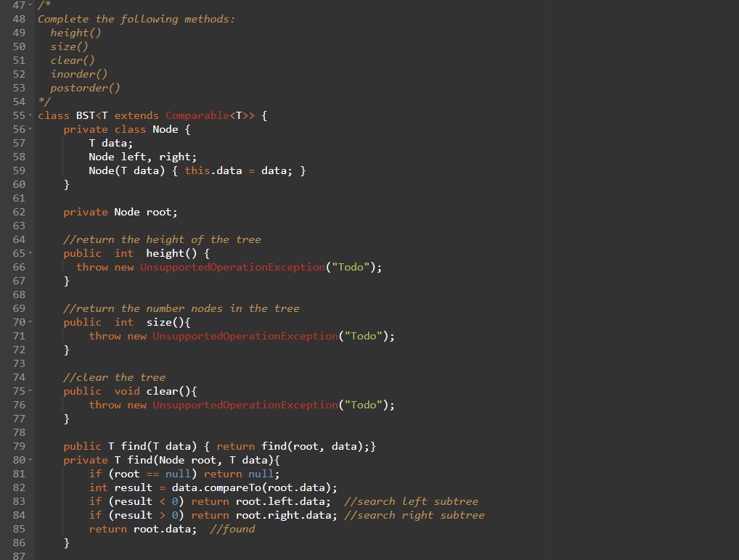
Task: Click the //found comment on line 85
Action: tap(232, 528)
